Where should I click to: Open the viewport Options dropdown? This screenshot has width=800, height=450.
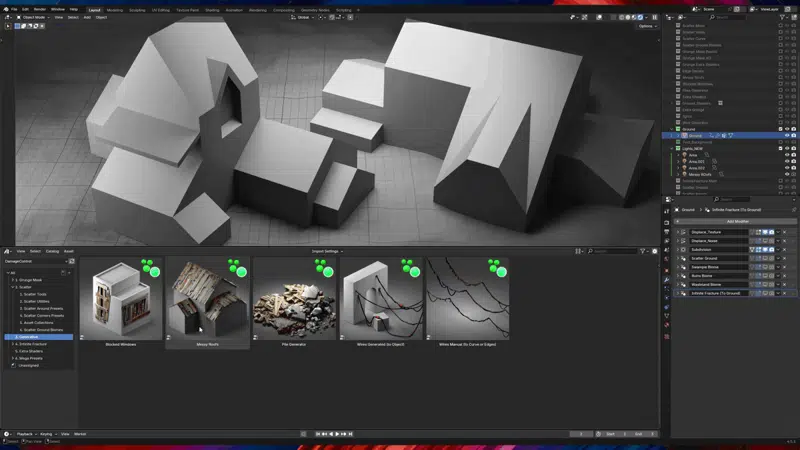point(647,26)
